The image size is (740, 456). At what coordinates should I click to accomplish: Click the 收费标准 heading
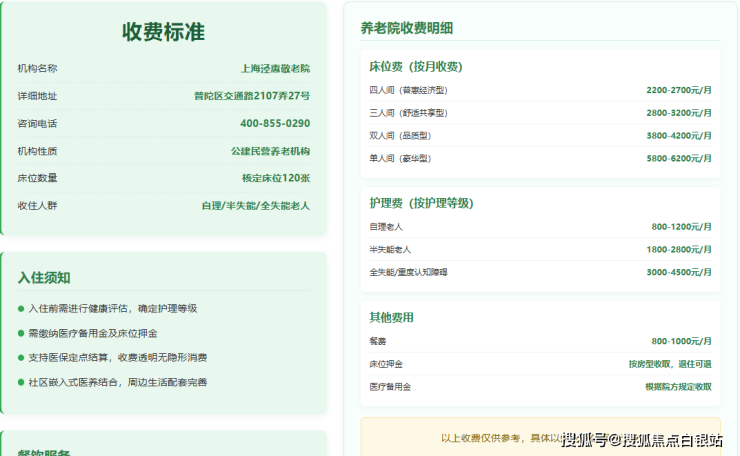163,32
